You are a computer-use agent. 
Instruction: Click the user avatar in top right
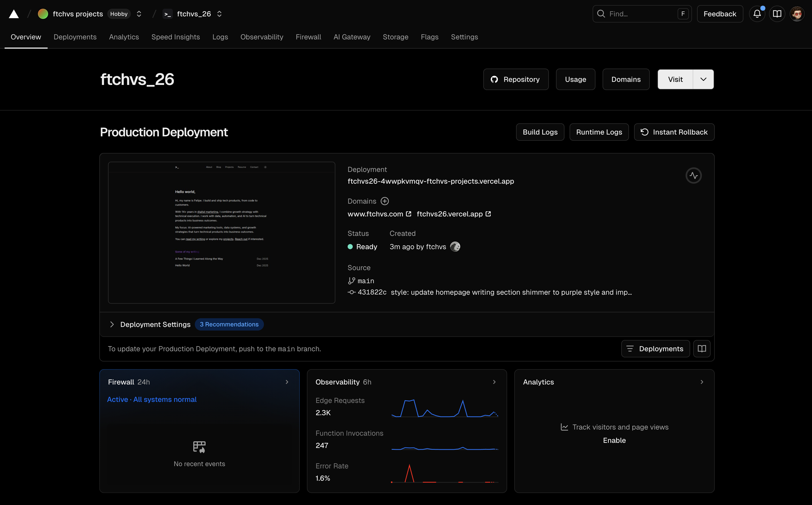pos(797,14)
